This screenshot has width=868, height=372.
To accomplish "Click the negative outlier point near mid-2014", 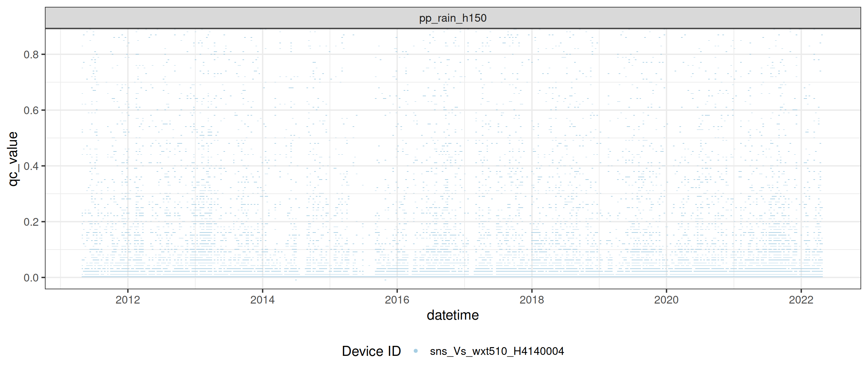I will coord(296,280).
